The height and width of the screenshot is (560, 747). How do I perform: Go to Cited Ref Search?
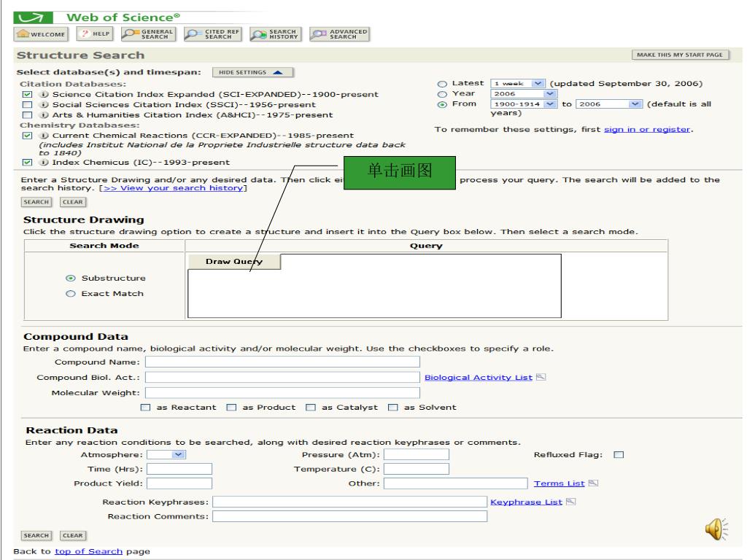click(x=212, y=34)
